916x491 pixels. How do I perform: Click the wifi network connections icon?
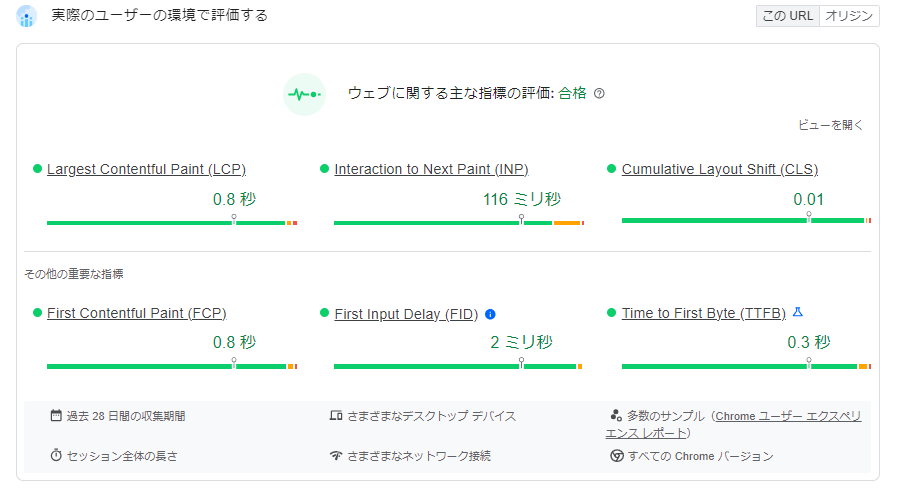tap(336, 455)
